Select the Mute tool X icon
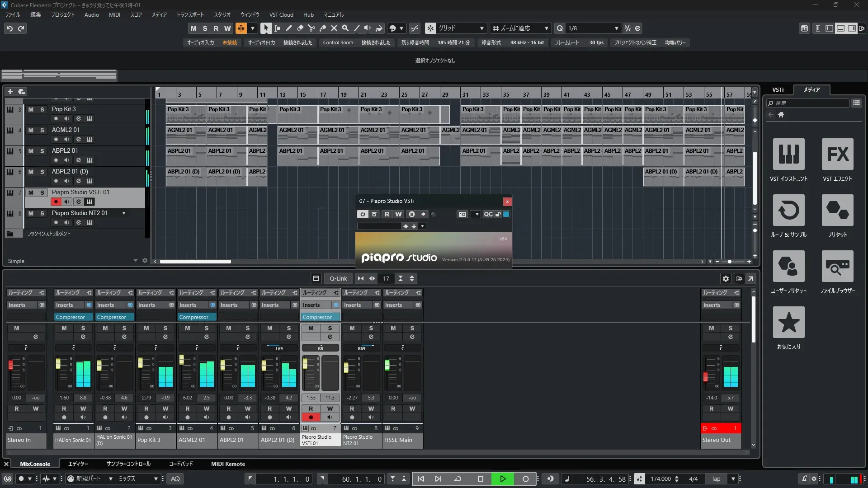The image size is (868, 488). 334,28
